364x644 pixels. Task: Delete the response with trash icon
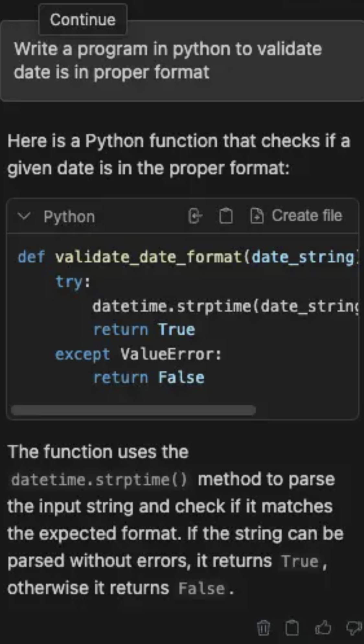click(x=263, y=628)
